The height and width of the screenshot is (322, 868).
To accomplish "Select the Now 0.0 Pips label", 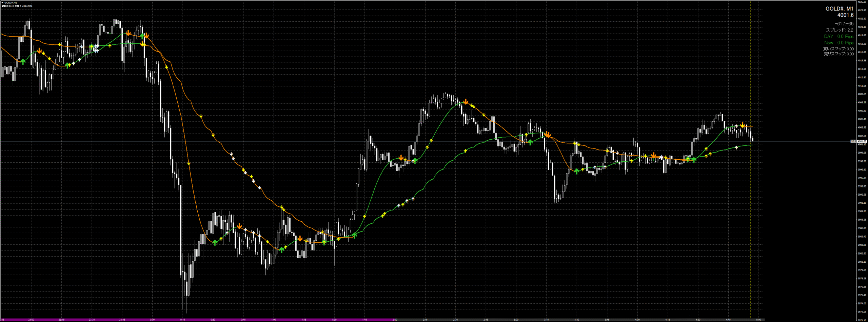I will click(839, 43).
